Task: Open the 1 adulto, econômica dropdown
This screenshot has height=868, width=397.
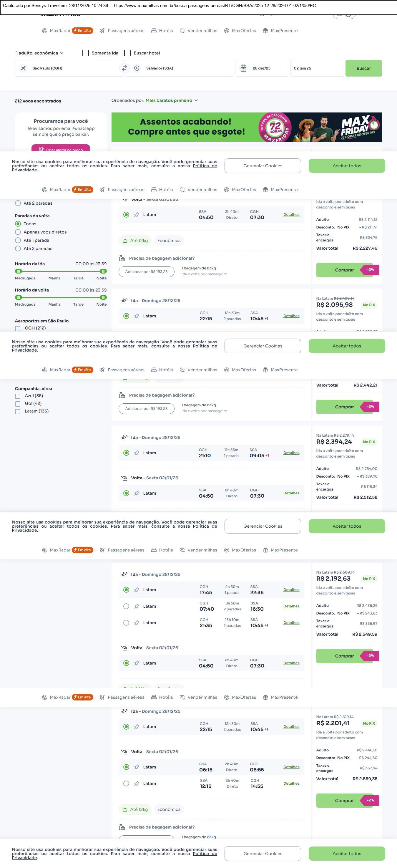Action: pyautogui.click(x=40, y=53)
